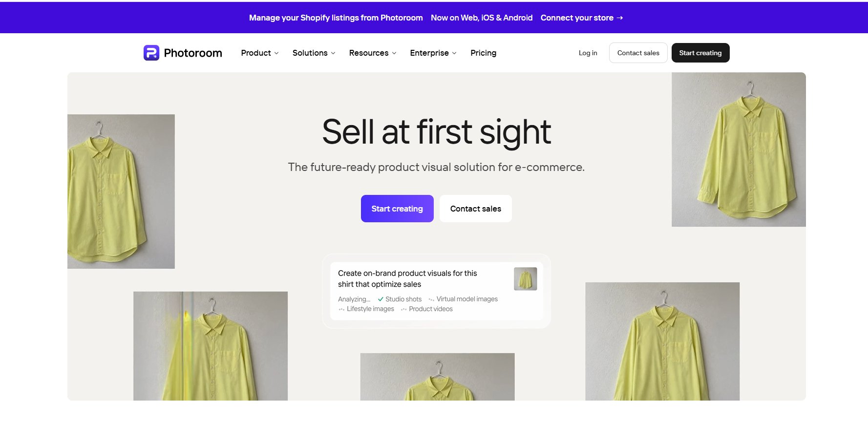Image resolution: width=868 pixels, height=425 pixels.
Task: Go to the Pricing page
Action: (x=483, y=53)
